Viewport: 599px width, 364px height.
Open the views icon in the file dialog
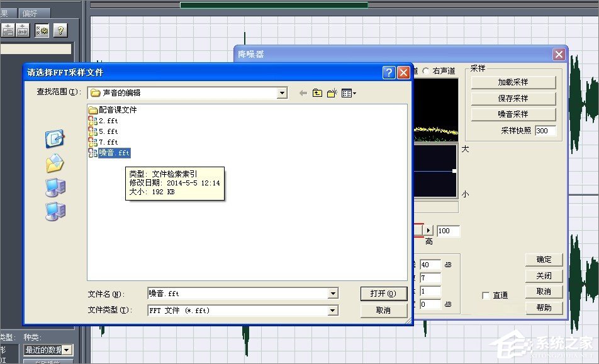click(x=347, y=92)
